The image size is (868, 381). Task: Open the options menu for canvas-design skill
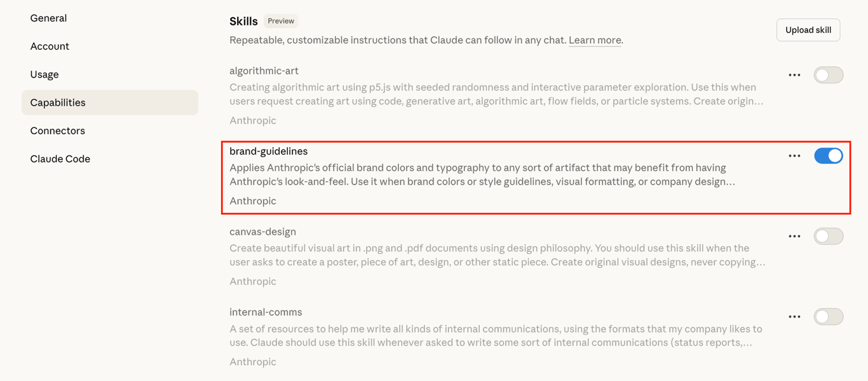(x=794, y=236)
